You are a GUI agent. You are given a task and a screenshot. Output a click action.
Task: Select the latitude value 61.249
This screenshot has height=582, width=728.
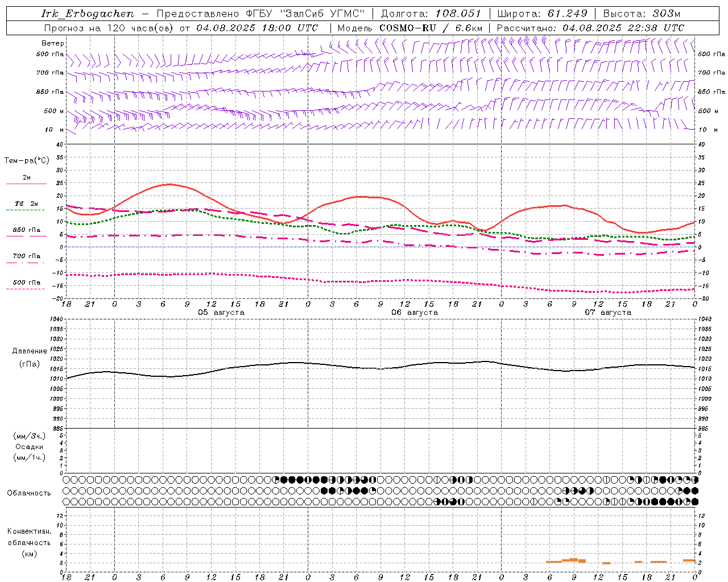tap(567, 14)
